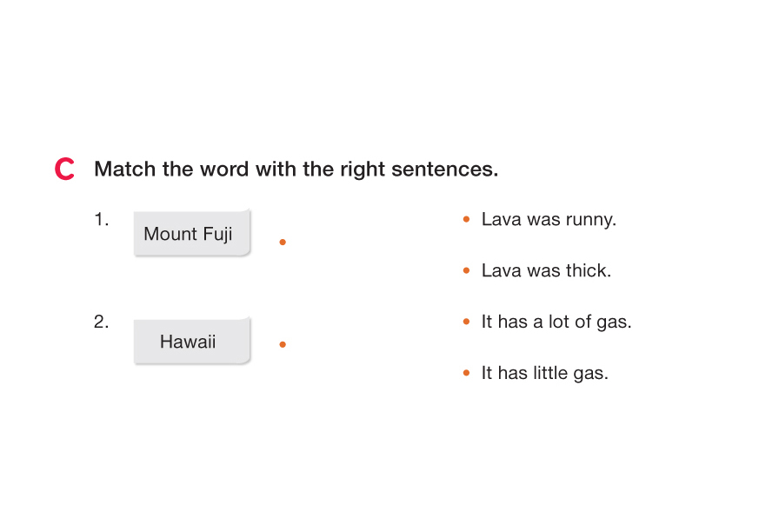Select the orange dot beside Mount Fuji
The image size is (759, 532).
point(283,243)
